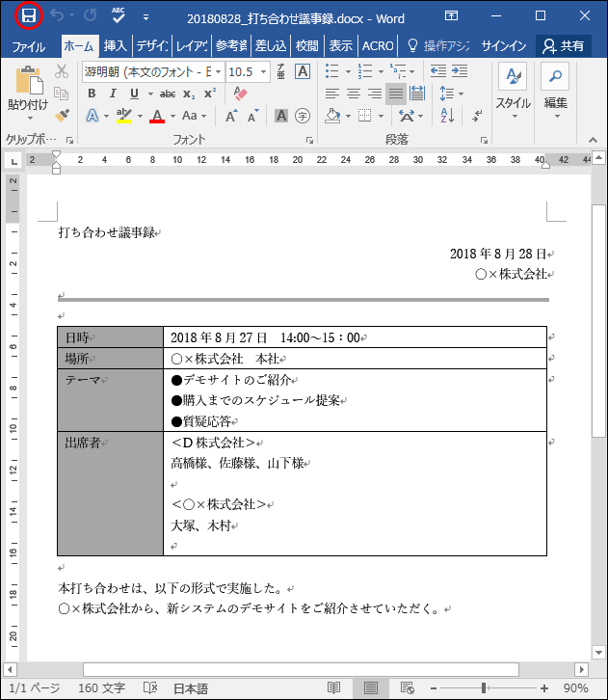Click the Cut scissors icon

[x=62, y=71]
